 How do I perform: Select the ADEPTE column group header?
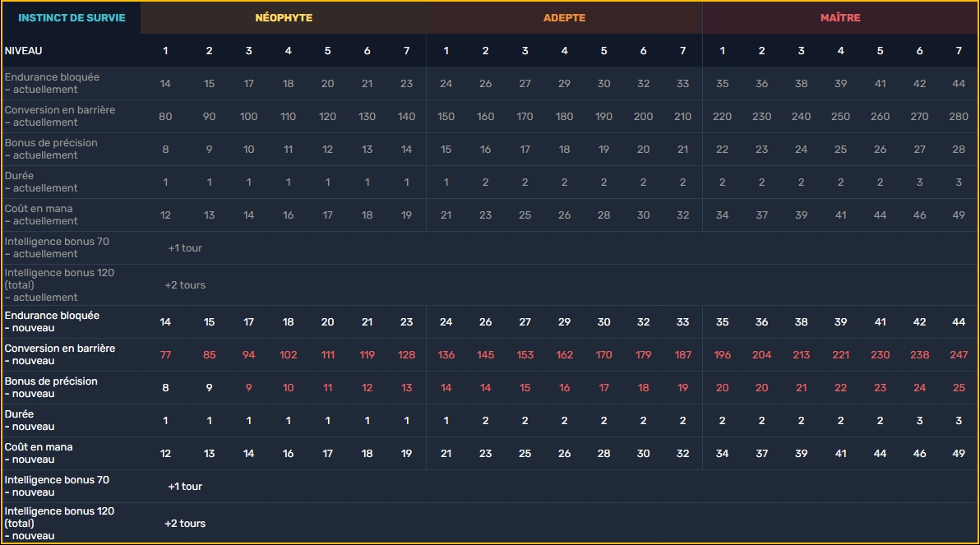click(x=564, y=17)
